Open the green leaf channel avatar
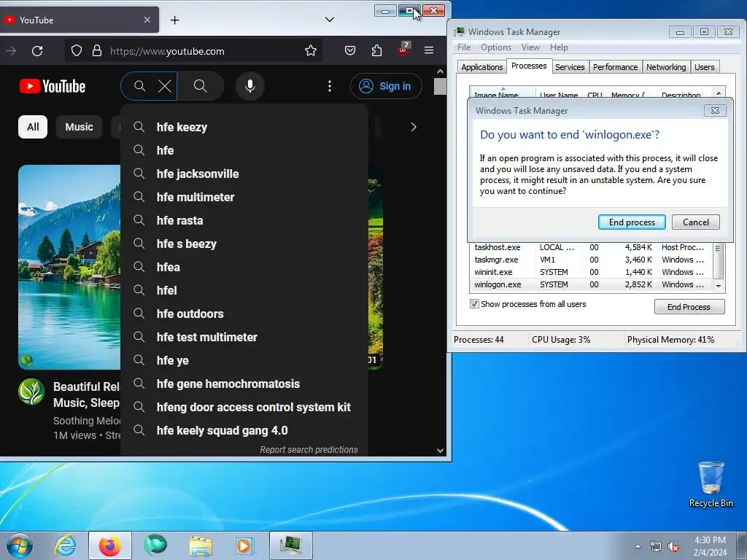The image size is (747, 560). (x=31, y=392)
